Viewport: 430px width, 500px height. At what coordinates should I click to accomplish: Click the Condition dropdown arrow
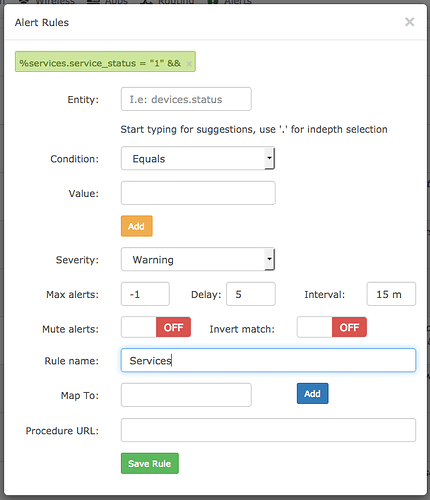click(x=269, y=158)
